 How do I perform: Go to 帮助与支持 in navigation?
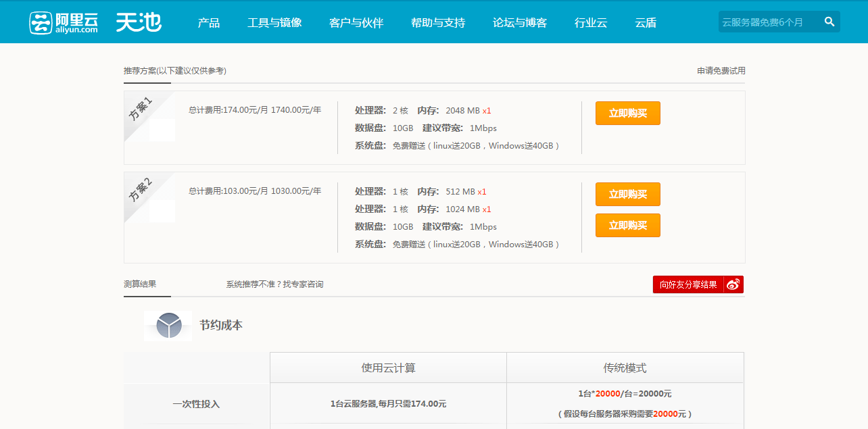438,23
